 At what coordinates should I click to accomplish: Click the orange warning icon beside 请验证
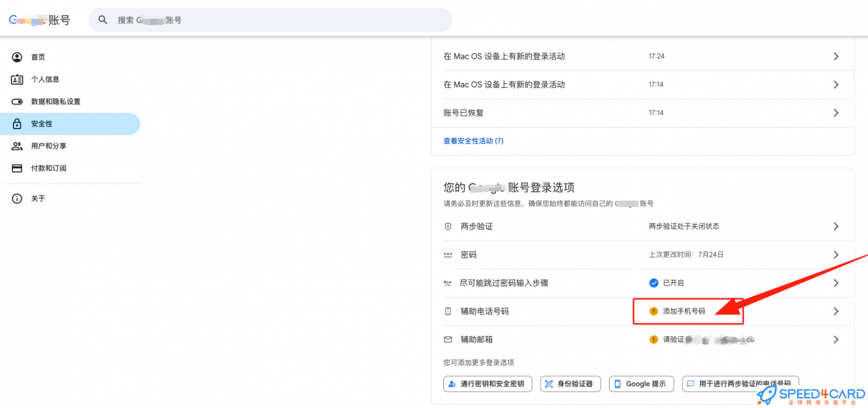[x=654, y=340]
